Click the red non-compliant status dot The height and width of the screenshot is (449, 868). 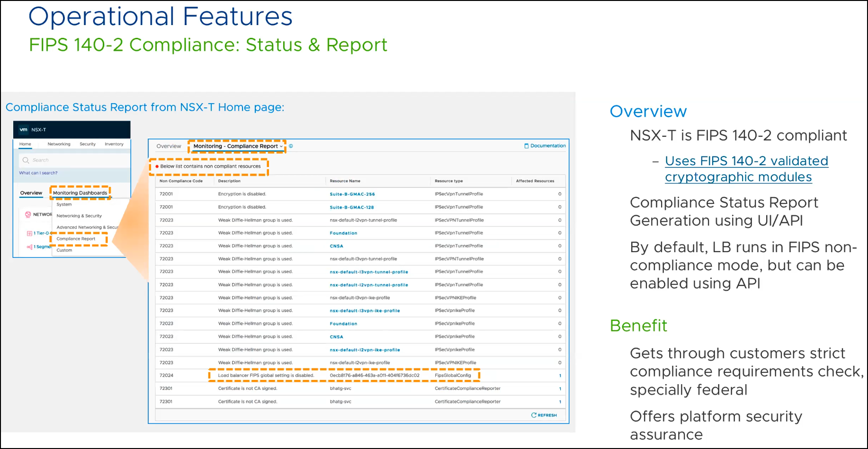pos(157,167)
